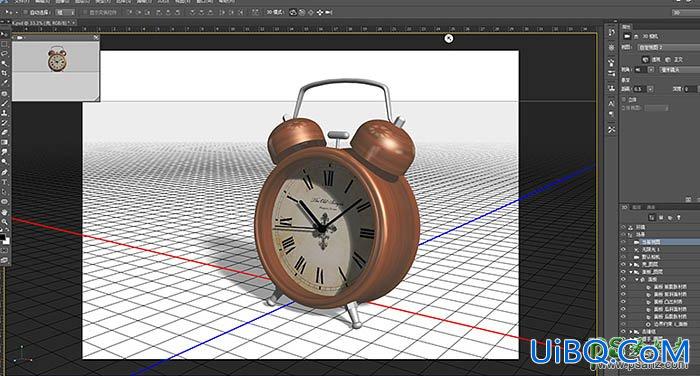
Task: Switch to the Layers panel tab
Action: click(x=636, y=207)
